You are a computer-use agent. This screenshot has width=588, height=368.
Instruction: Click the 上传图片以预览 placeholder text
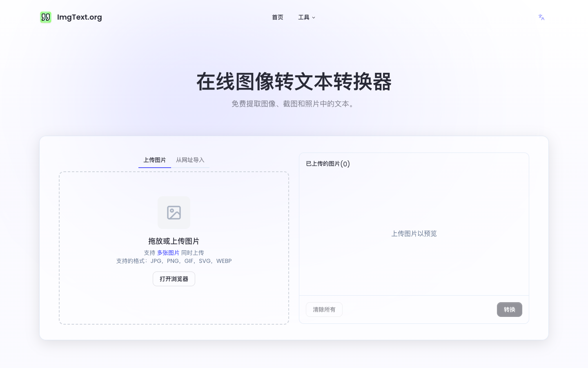pyautogui.click(x=414, y=233)
